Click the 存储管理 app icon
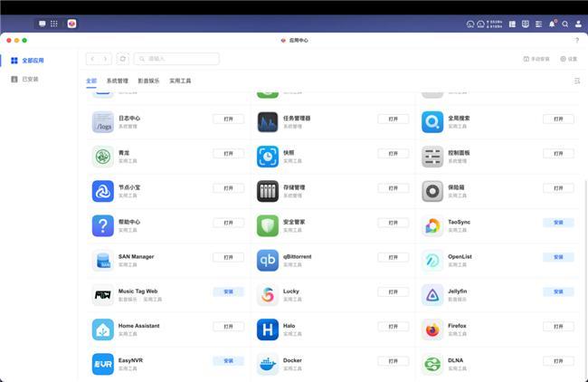The height and width of the screenshot is (382, 588). pos(268,191)
